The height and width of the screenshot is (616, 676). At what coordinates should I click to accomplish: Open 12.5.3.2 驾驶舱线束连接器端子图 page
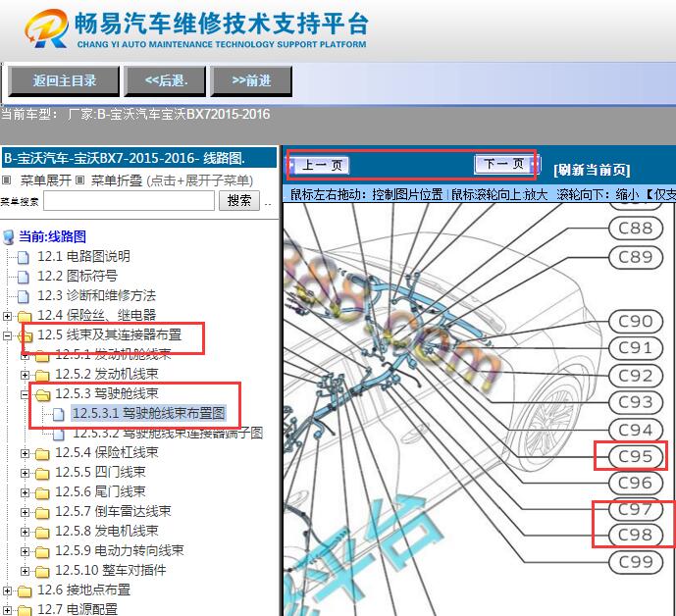tap(168, 433)
